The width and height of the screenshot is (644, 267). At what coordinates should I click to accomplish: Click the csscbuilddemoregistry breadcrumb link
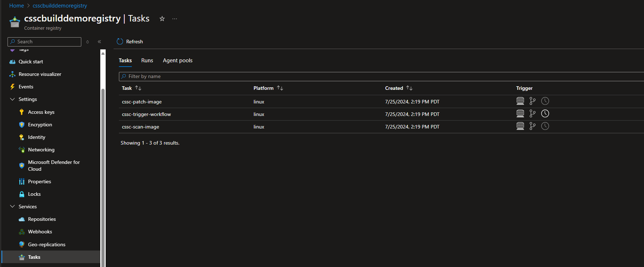tap(60, 6)
